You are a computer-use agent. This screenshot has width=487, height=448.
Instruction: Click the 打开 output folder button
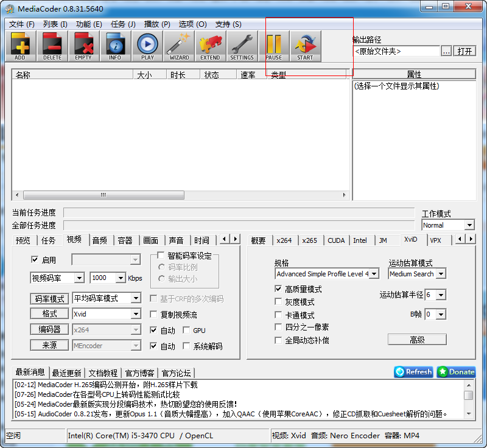coord(464,51)
